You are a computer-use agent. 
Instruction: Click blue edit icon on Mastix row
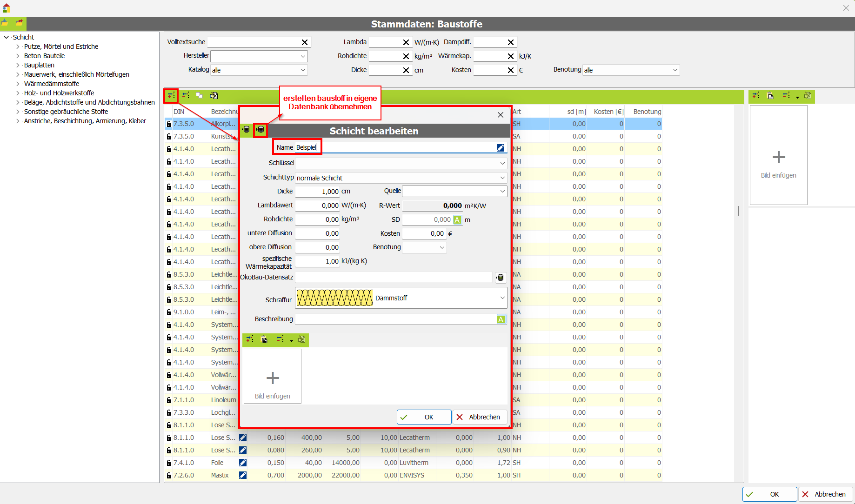click(243, 475)
